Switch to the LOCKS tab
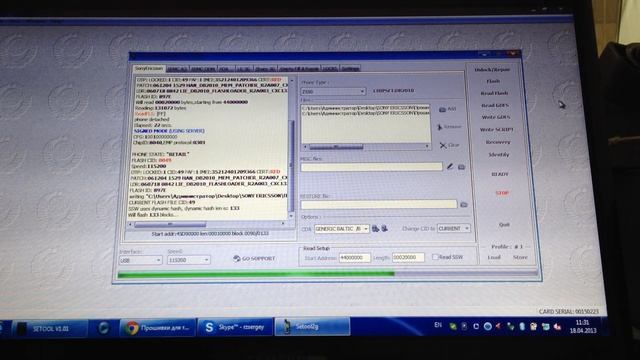This screenshot has width=640, height=360. (330, 69)
